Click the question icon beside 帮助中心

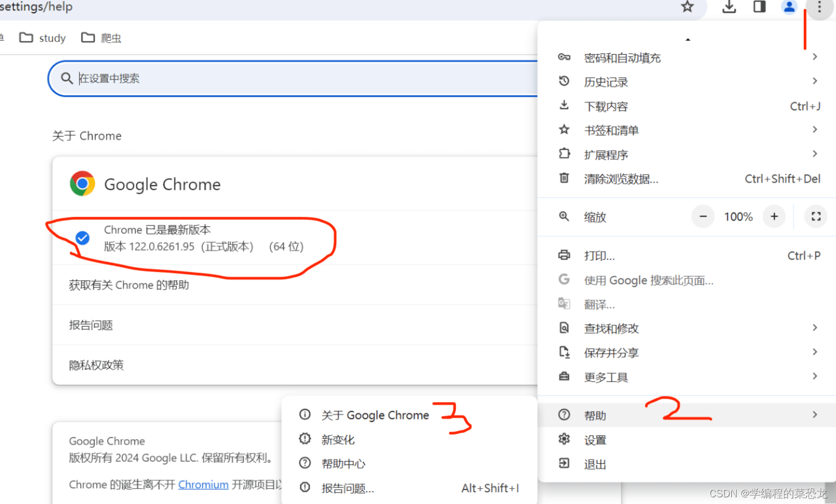pyautogui.click(x=305, y=463)
